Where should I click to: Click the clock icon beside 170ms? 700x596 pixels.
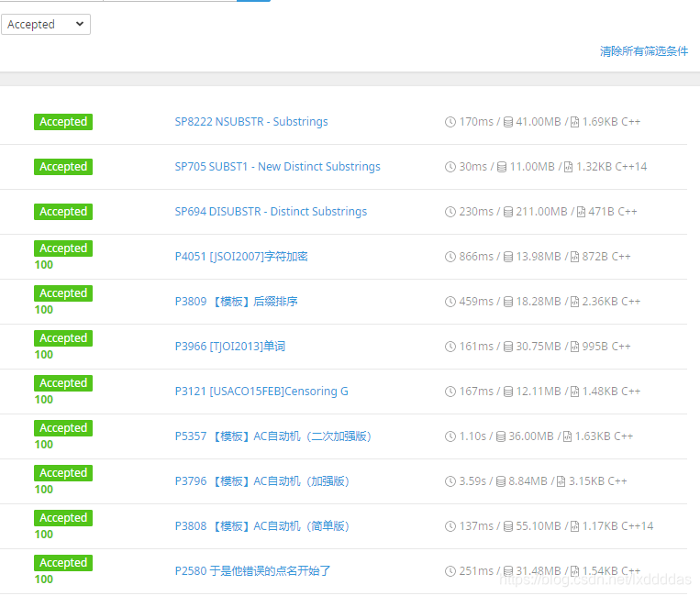click(450, 122)
